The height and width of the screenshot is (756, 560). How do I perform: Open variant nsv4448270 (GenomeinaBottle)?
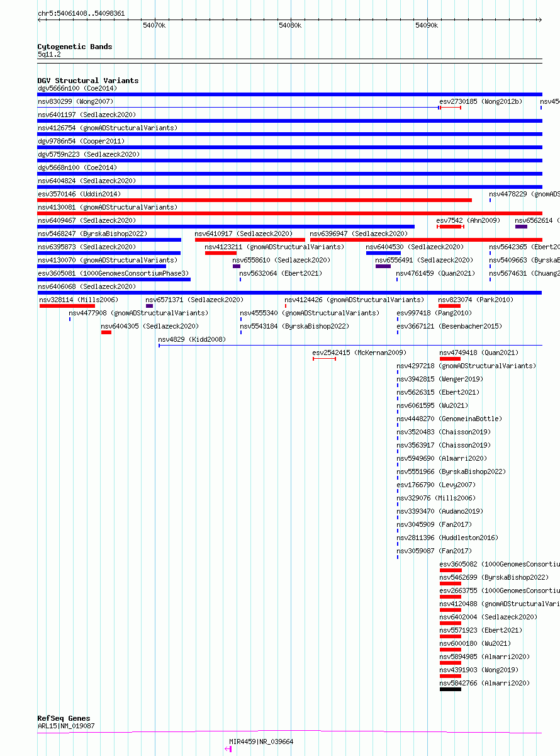449,419
